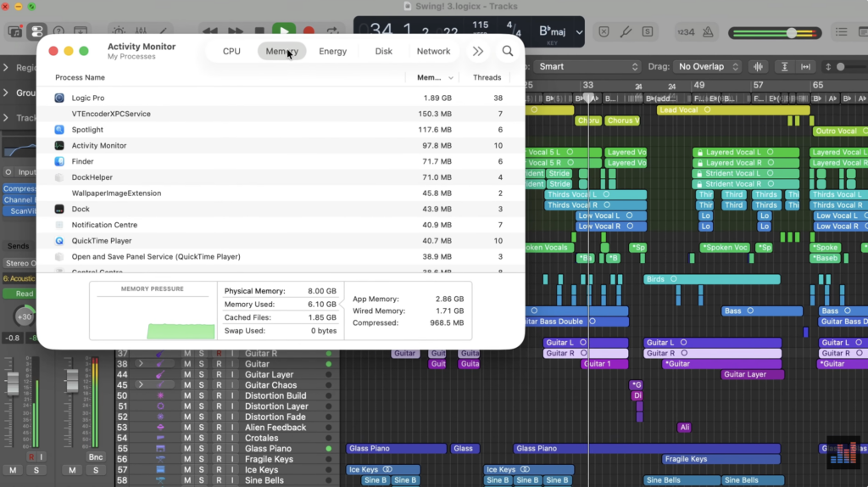
Task: Switch to Disk tab in Activity Monitor
Action: (384, 51)
